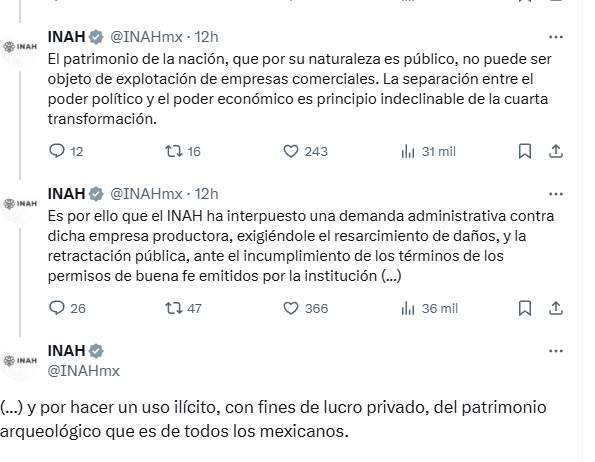Open more options on the main INAH tweet
This screenshot has height=462, width=595.
[x=556, y=351]
